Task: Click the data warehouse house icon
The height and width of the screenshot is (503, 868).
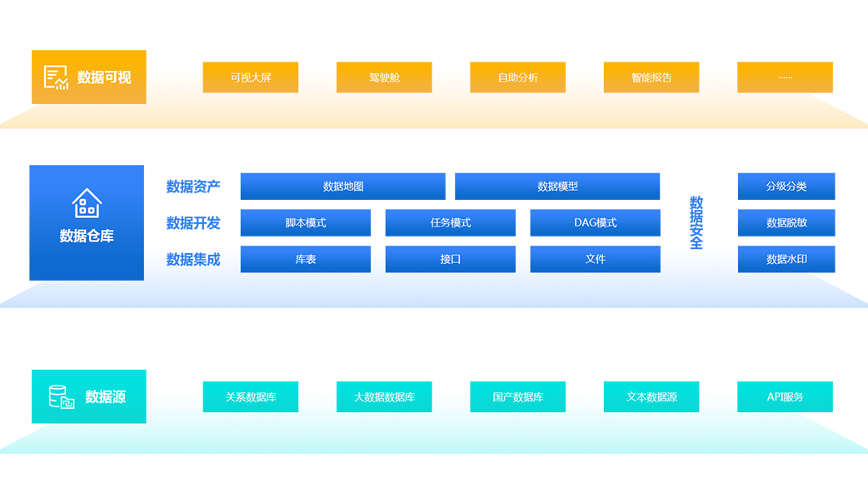Action: 87,203
